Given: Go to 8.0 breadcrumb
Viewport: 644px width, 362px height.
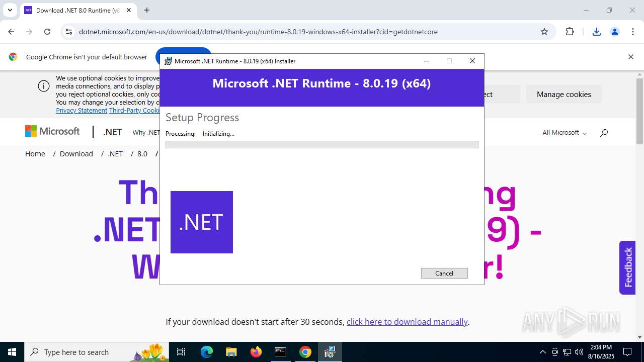Looking at the screenshot, I should click(x=142, y=153).
